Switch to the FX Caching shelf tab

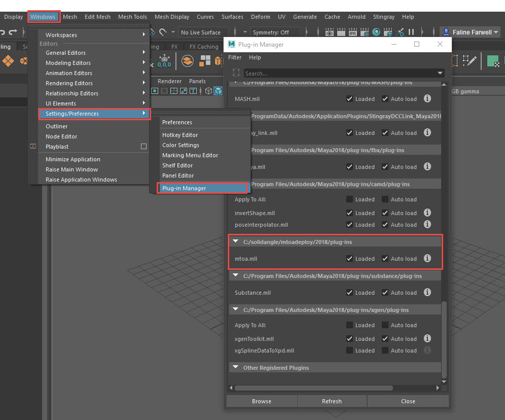tap(204, 47)
